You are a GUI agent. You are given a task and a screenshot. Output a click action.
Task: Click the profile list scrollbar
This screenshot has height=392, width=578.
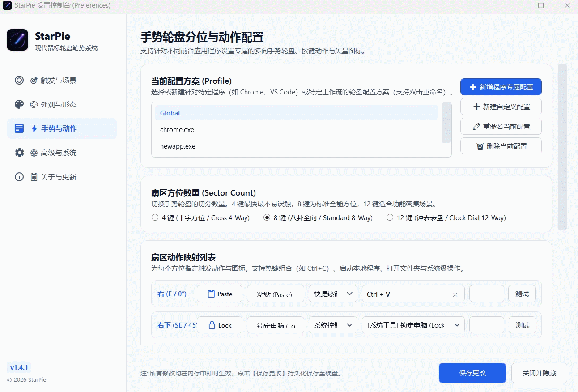(x=446, y=123)
